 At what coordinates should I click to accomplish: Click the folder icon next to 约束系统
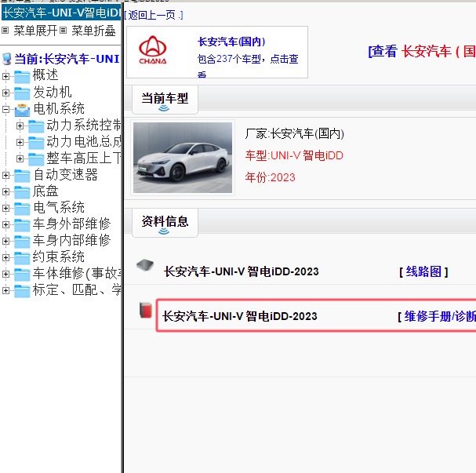[x=22, y=257]
